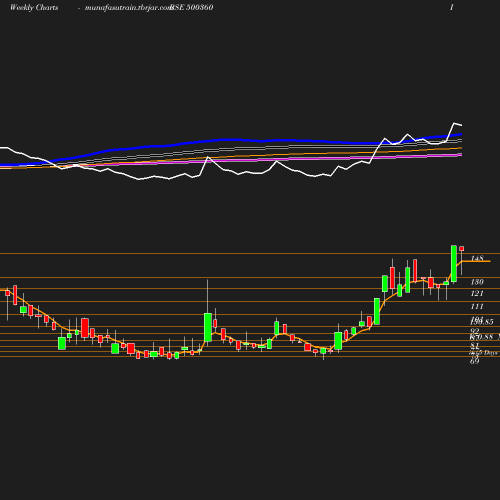500x500 pixels.
Task: Click the "Weekly Charts" title text
Action: [x=34, y=8]
